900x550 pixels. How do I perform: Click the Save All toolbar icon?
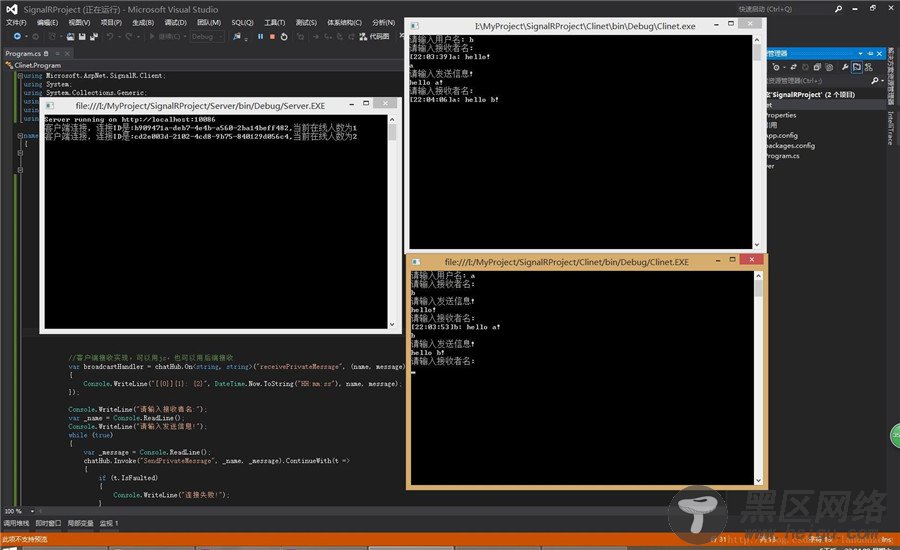point(94,36)
